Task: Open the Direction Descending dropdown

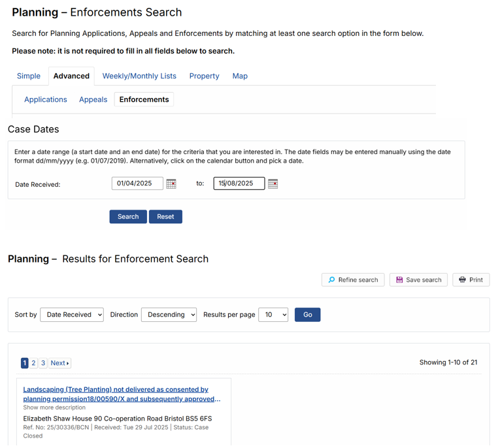Action: click(169, 315)
